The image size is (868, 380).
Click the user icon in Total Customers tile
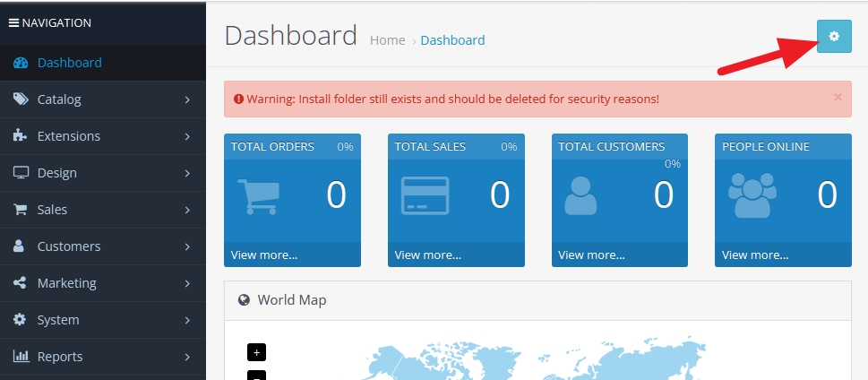point(580,195)
